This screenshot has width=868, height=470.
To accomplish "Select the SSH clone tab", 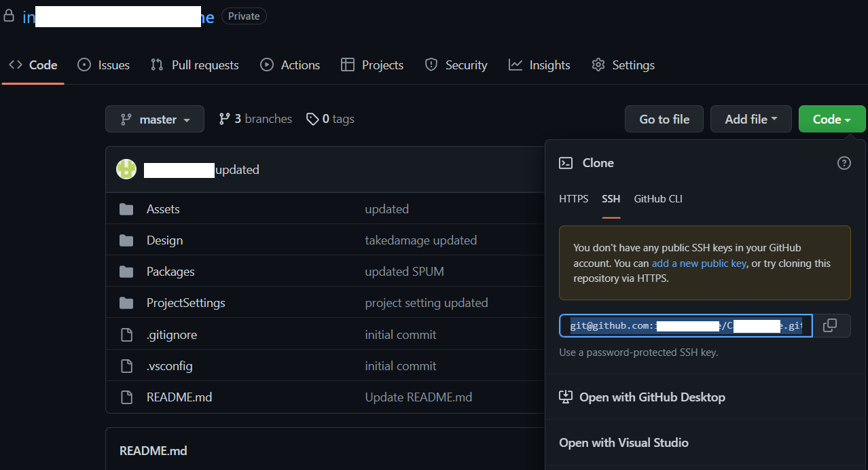I will click(611, 199).
